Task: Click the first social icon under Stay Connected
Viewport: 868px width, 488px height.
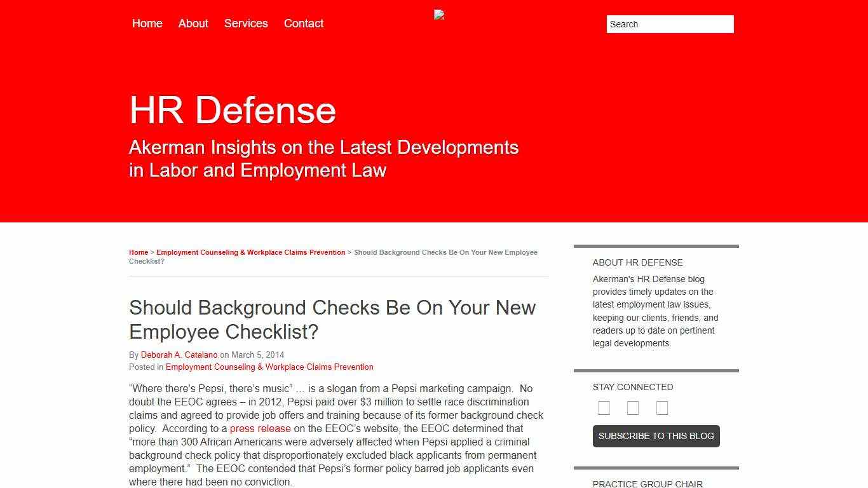Action: [x=604, y=408]
